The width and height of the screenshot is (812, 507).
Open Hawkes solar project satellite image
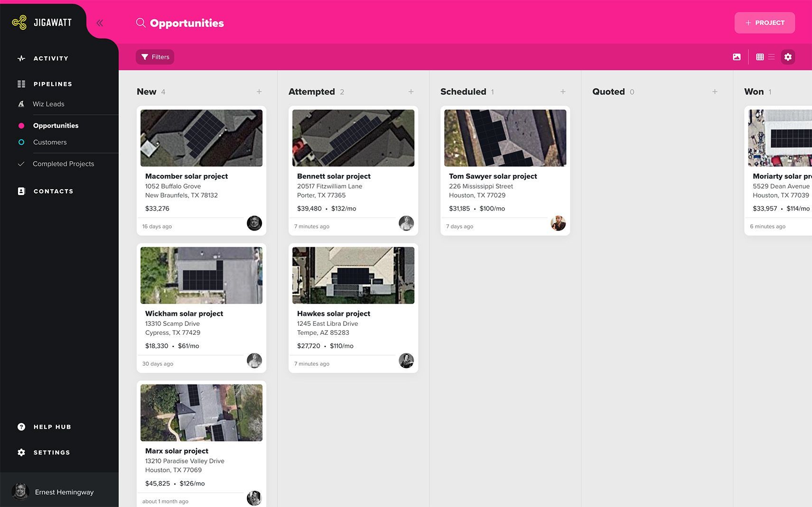pos(353,276)
